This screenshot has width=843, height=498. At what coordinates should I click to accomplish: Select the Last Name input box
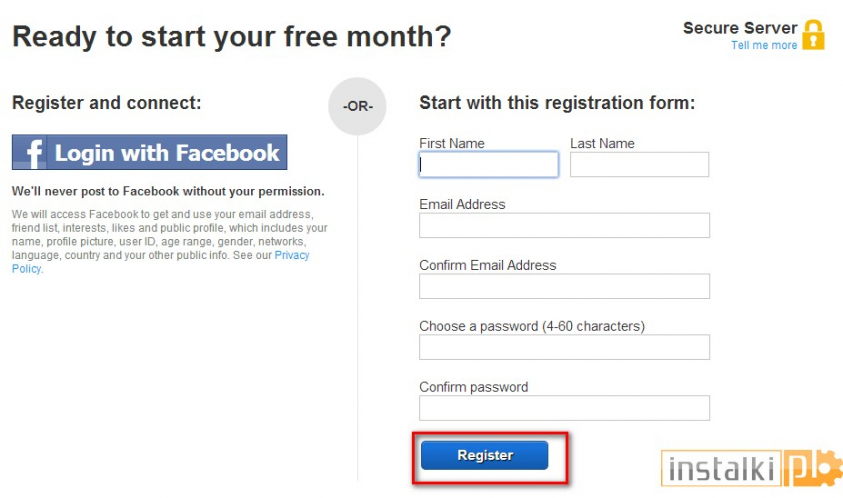pos(639,165)
